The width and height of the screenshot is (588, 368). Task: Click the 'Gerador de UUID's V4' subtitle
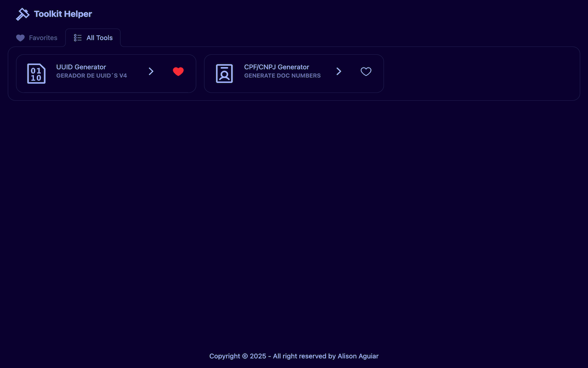pyautogui.click(x=91, y=76)
